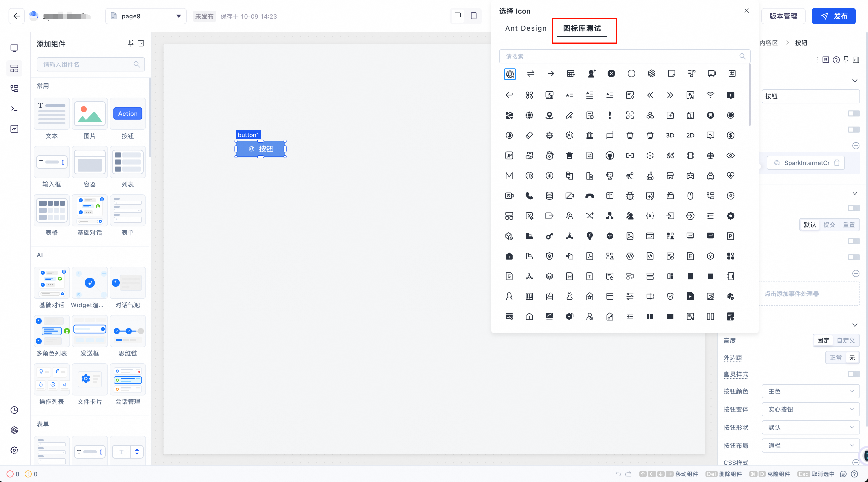Viewport: 868px width, 482px height.
Task: Choose the WiFi signal icon
Action: [x=710, y=95]
